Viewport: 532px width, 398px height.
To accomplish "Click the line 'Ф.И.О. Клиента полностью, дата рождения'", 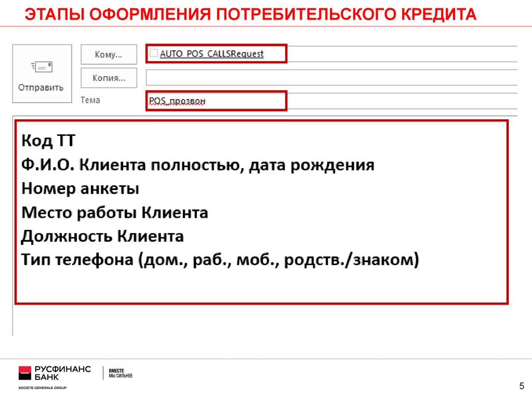I will pyautogui.click(x=198, y=165).
